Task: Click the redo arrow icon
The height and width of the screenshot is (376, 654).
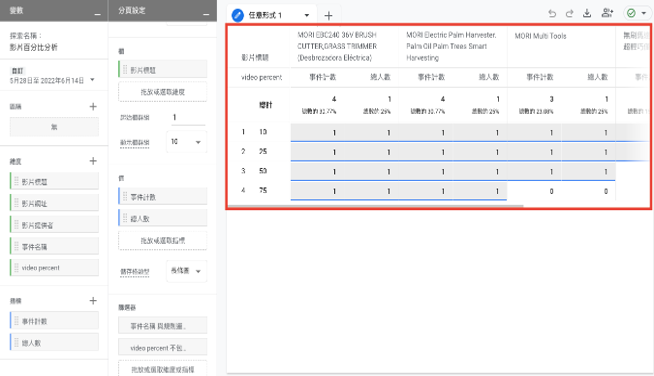Action: 569,14
